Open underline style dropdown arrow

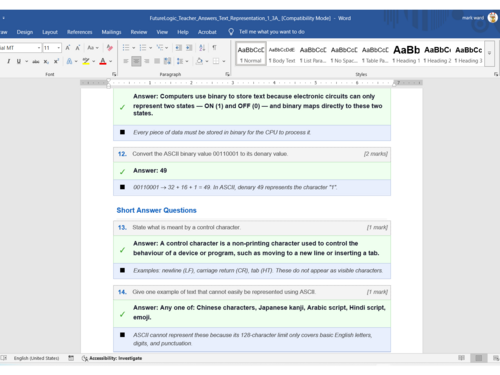tap(26, 61)
